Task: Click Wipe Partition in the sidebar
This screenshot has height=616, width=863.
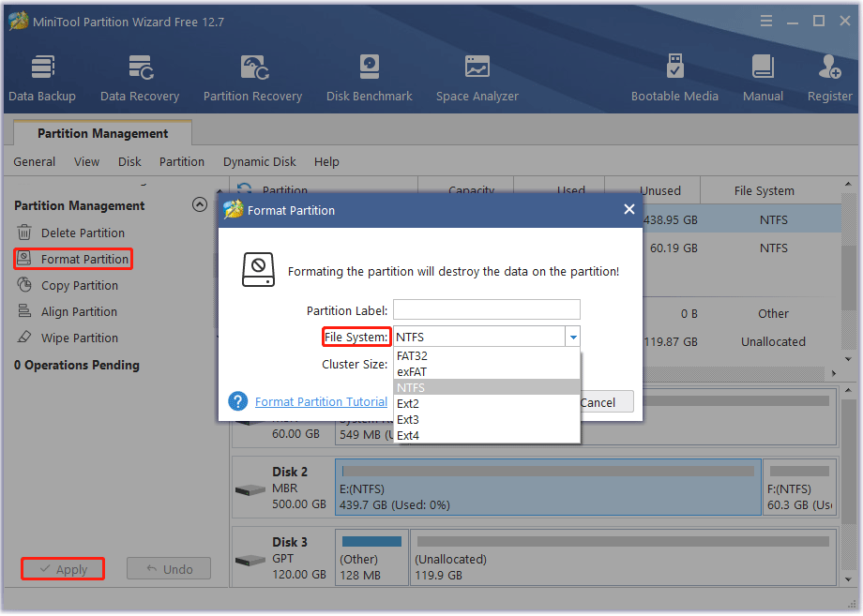Action: (79, 338)
